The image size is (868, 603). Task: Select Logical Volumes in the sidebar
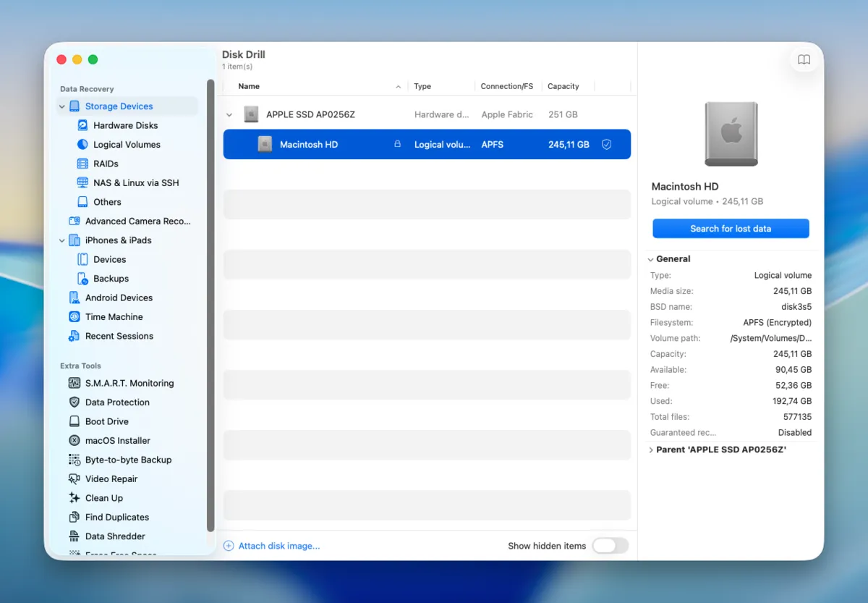pos(127,145)
